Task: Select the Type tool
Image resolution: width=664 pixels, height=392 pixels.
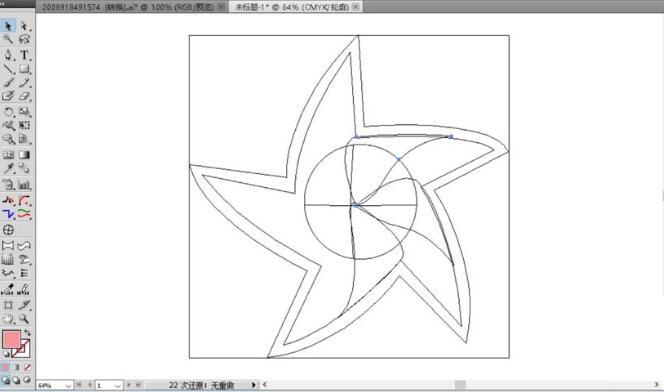Action: [24, 55]
